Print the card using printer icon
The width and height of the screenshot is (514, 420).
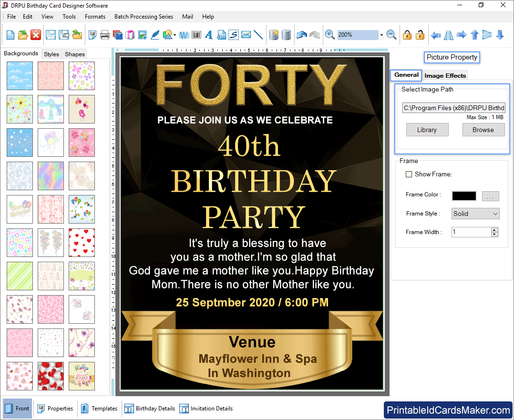pyautogui.click(x=104, y=35)
